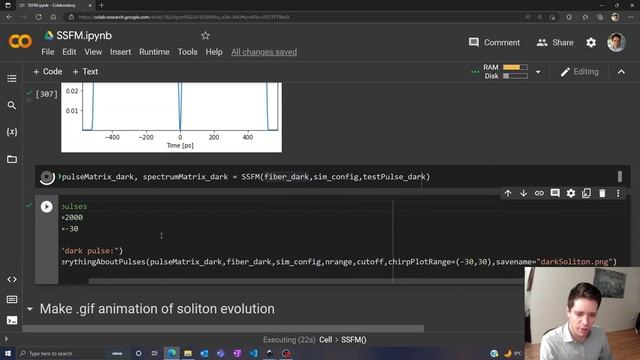The image size is (640, 360).
Task: Star the SSFM.ipynb notebook
Action: tap(205, 36)
